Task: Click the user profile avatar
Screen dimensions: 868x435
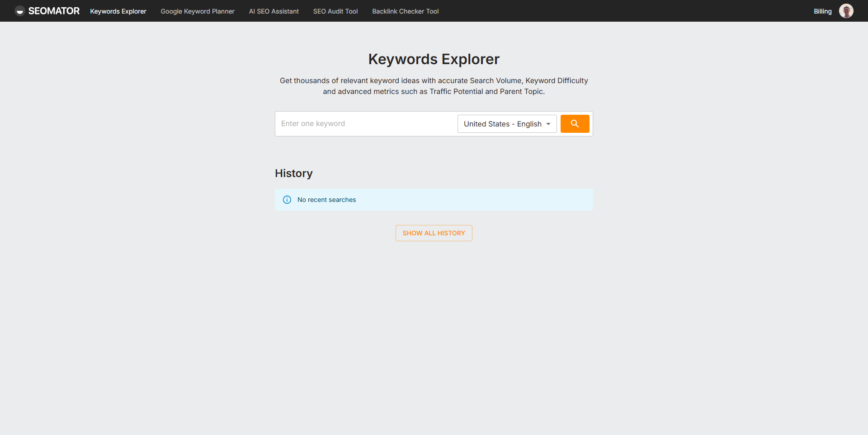Action: (846, 11)
